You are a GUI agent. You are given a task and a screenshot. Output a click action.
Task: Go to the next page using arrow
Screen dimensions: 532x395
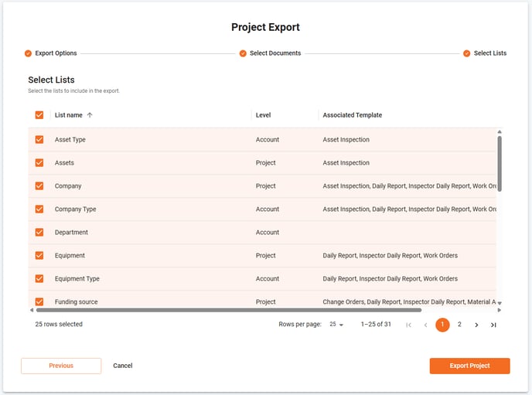pos(476,325)
